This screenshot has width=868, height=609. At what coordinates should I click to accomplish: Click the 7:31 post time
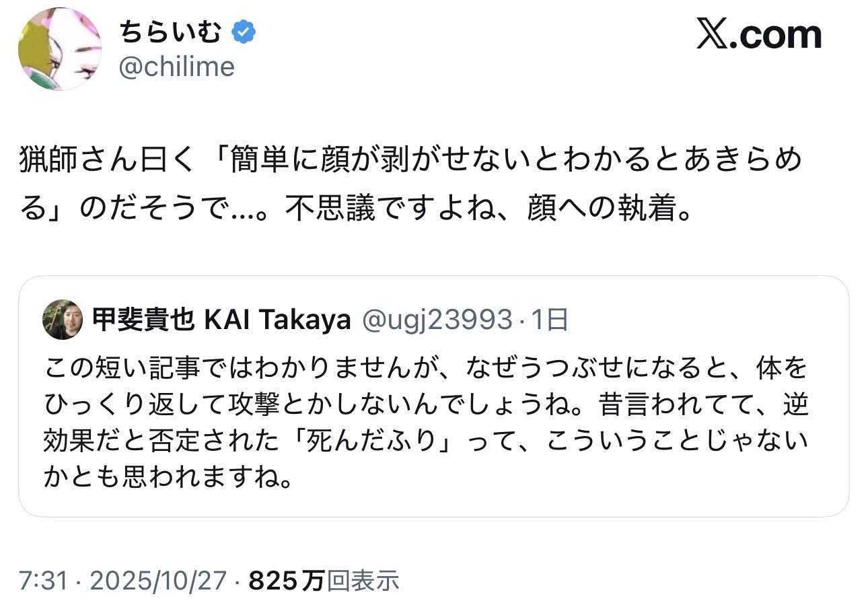point(43,580)
